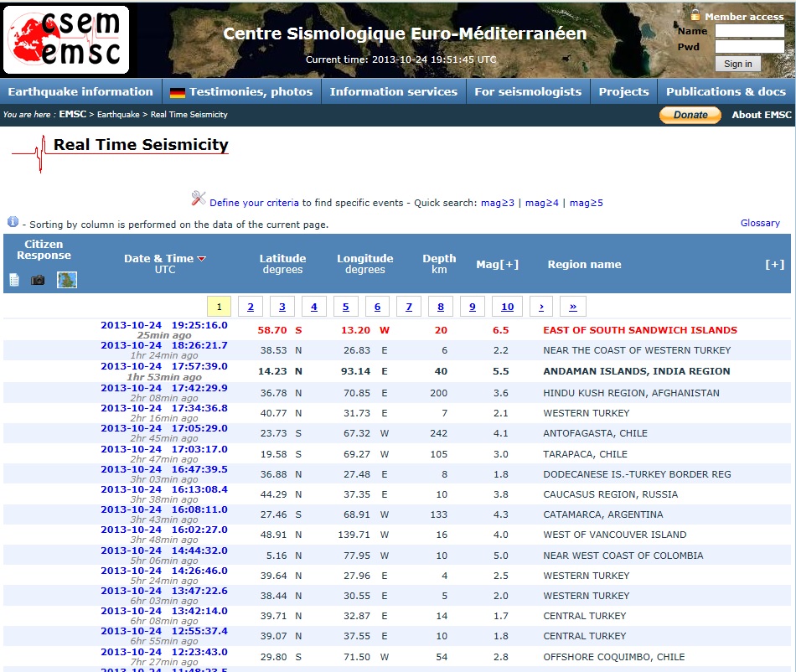
Task: Open the 2013-10-24 17:57:39.0 earthquake entry
Action: point(164,366)
